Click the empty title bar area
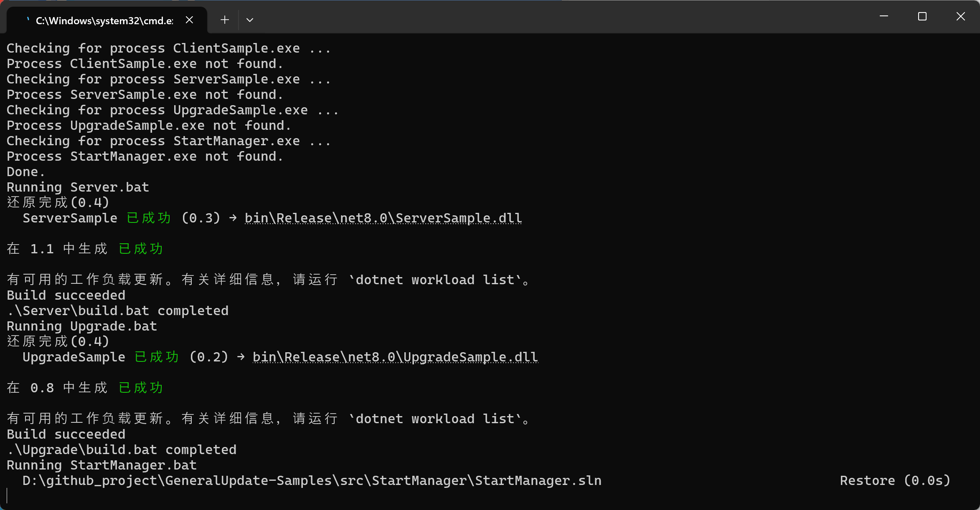Image resolution: width=980 pixels, height=510 pixels. (x=560, y=17)
